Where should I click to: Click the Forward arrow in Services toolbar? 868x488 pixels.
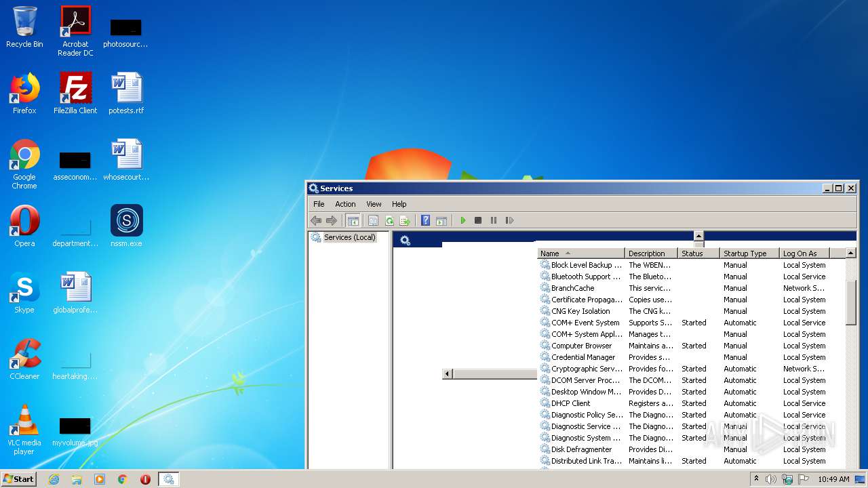pyautogui.click(x=332, y=220)
